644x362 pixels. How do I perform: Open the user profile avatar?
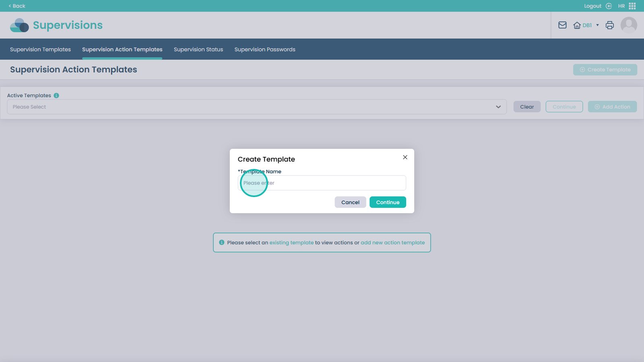(629, 25)
